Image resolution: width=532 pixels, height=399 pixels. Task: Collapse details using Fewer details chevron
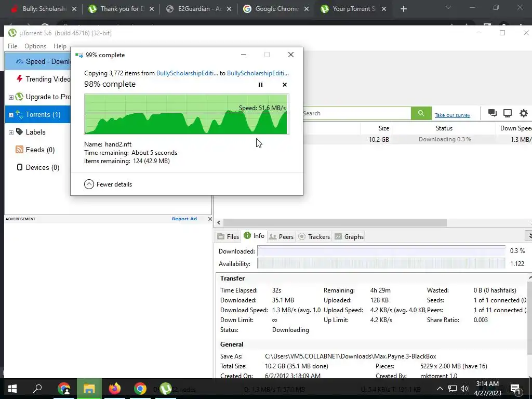[89, 184]
